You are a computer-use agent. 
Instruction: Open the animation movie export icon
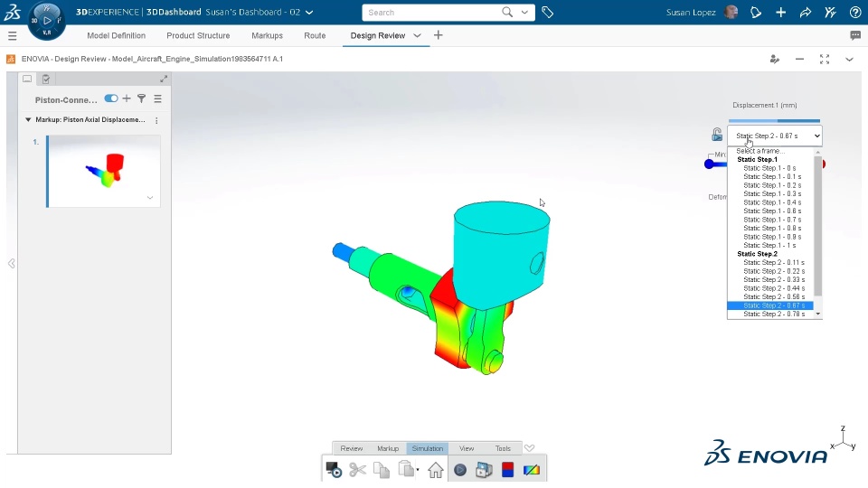pos(484,470)
